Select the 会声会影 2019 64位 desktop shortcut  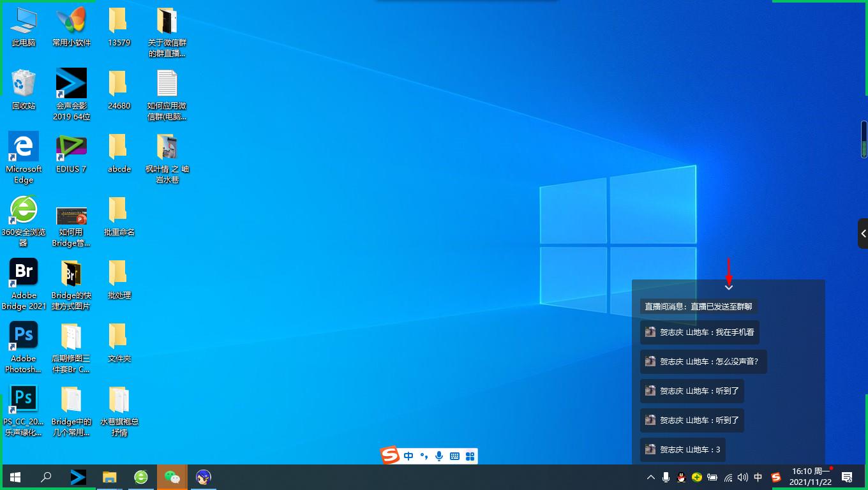tap(71, 94)
